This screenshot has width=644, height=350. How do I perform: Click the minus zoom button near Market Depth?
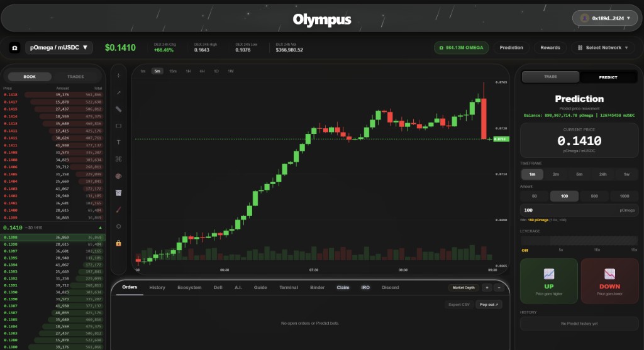[x=499, y=288]
